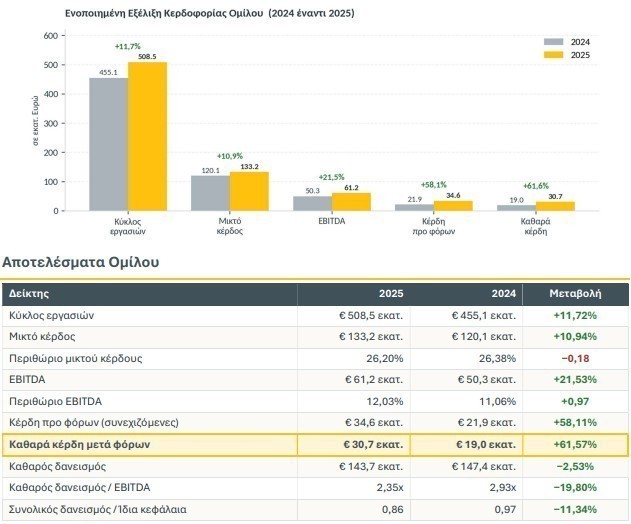Click the +58,1% label above Κέρδη προ φόρων
The width and height of the screenshot is (631, 524).
pos(436,185)
